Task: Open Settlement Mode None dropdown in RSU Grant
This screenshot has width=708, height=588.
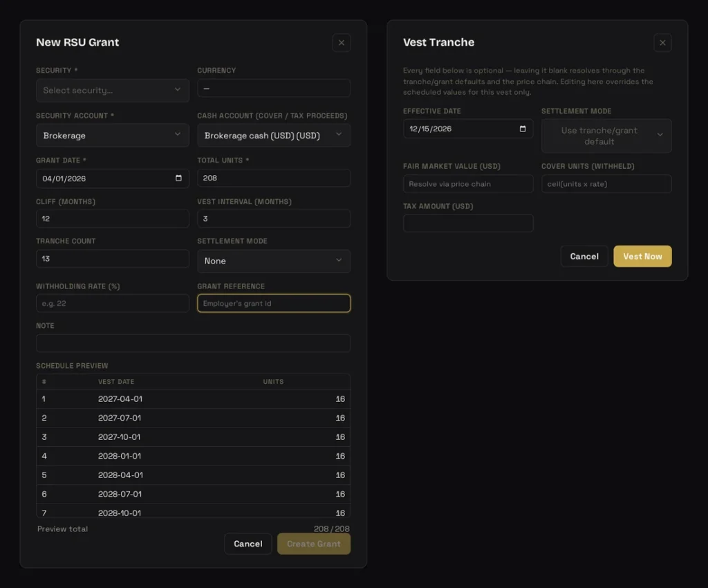Action: (x=274, y=261)
